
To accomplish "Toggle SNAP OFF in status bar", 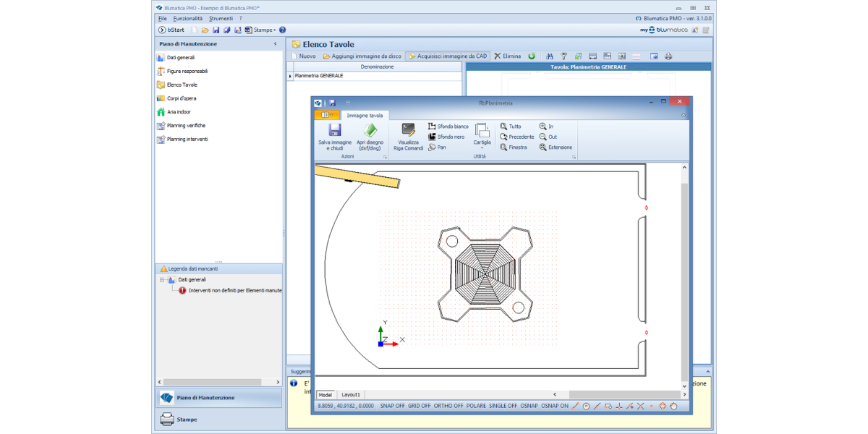I will [x=393, y=406].
